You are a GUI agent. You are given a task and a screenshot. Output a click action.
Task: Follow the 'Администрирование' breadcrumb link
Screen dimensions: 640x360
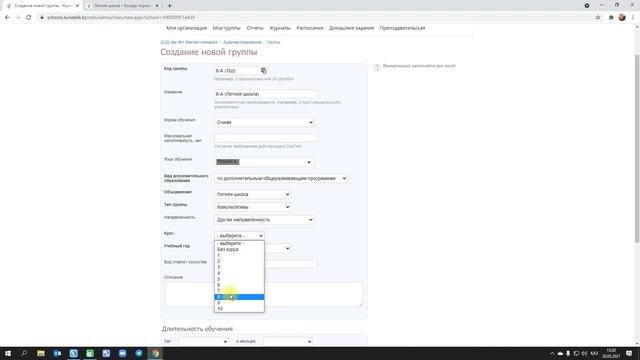[242, 42]
